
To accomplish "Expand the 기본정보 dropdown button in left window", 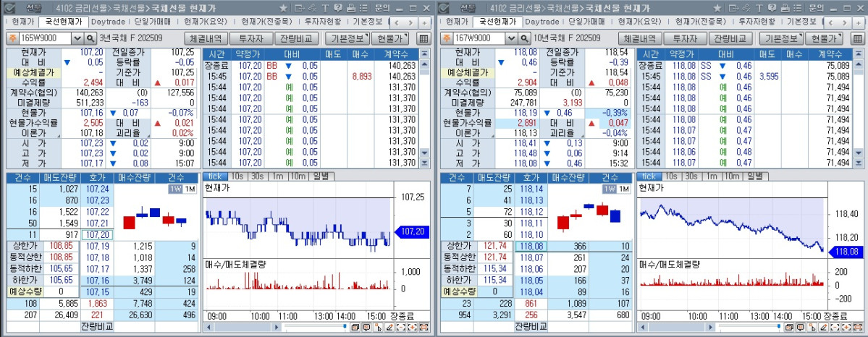I will tap(347, 39).
